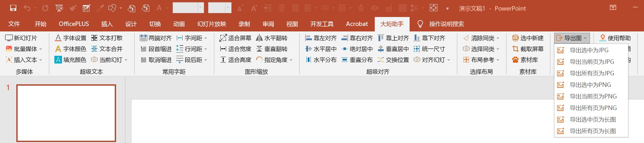The height and width of the screenshot is (143, 644).
Task: Flip shape with 水平翻转
Action: click(x=272, y=38)
